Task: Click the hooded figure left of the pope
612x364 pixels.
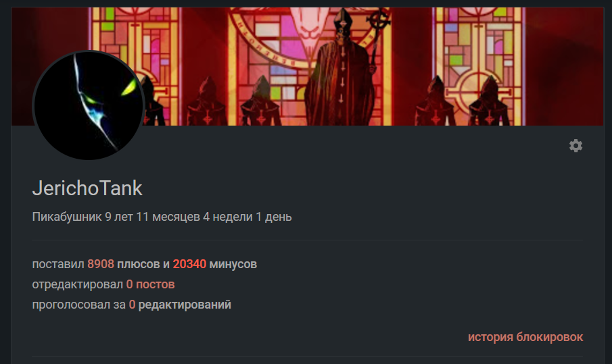Action: click(x=261, y=101)
